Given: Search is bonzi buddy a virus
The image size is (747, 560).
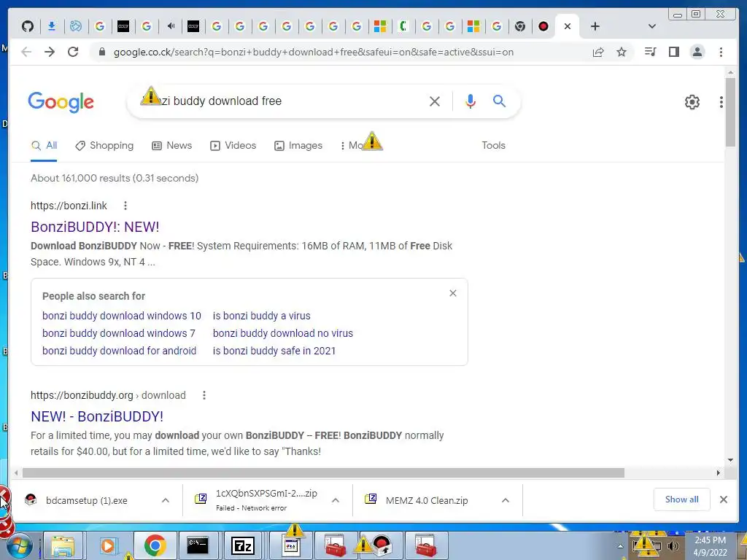Looking at the screenshot, I should (262, 316).
